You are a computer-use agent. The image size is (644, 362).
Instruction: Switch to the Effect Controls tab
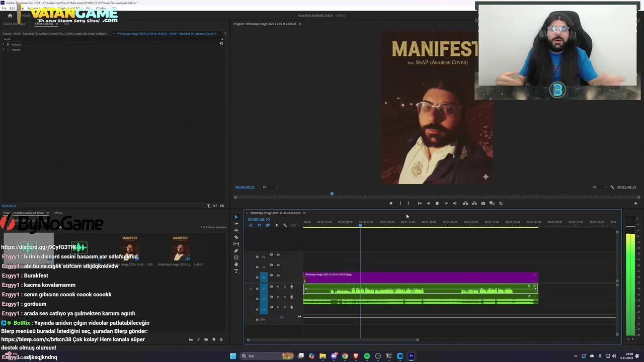pos(44,24)
